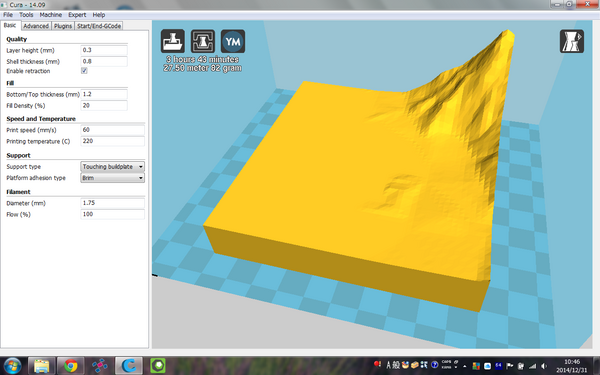Open the Expert menu

click(x=77, y=15)
